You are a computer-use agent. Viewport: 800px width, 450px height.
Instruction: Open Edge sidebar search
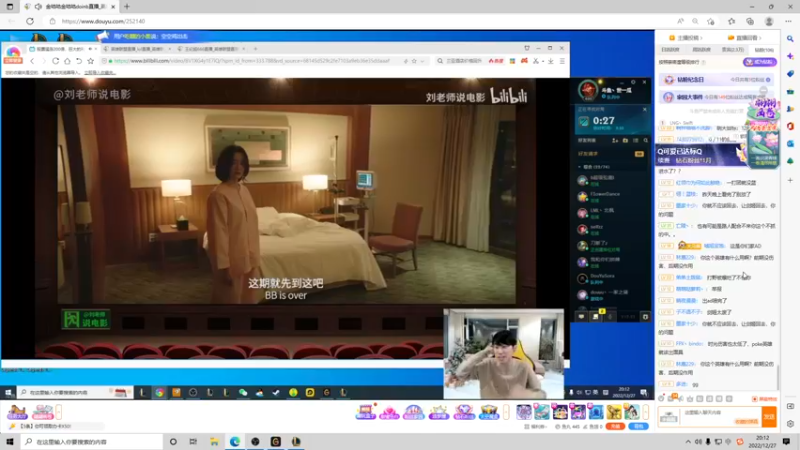pos(790,39)
